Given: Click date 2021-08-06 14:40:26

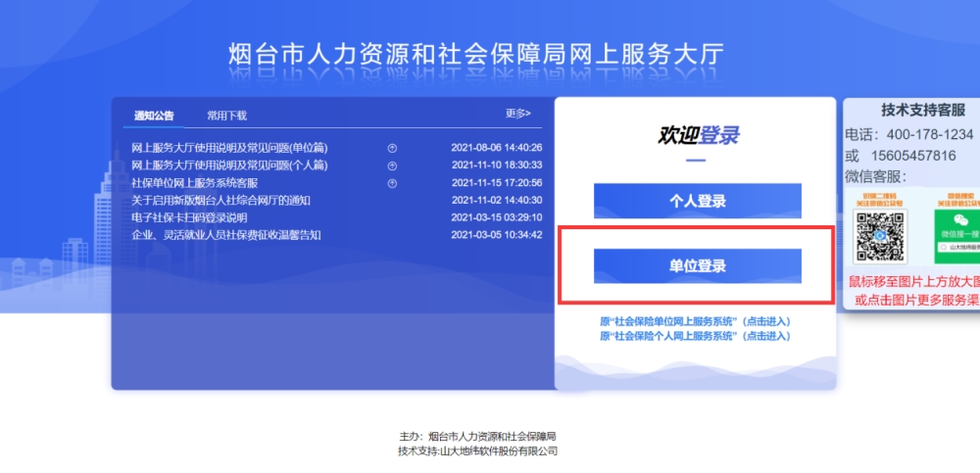Looking at the screenshot, I should click(x=497, y=148).
